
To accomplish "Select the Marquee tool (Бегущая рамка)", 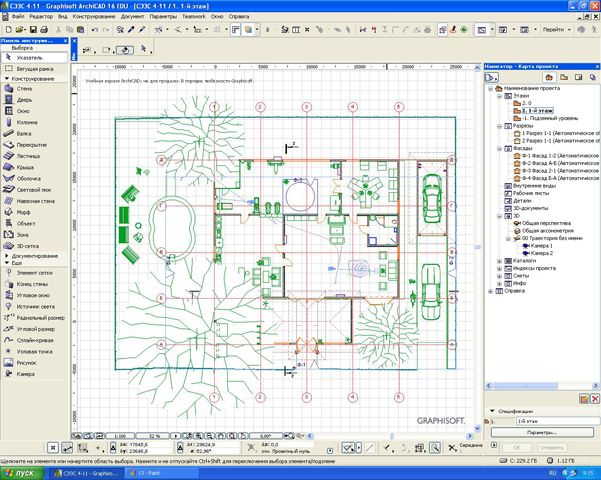I will point(34,69).
